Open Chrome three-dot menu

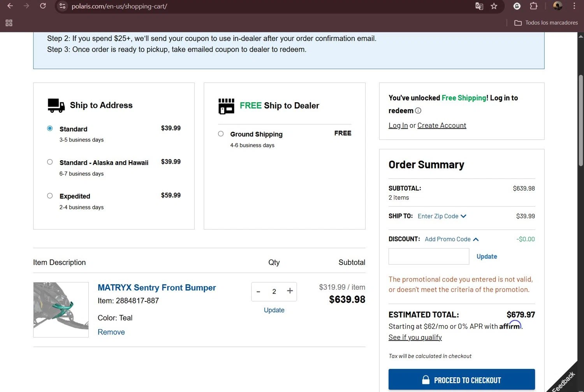click(x=574, y=6)
